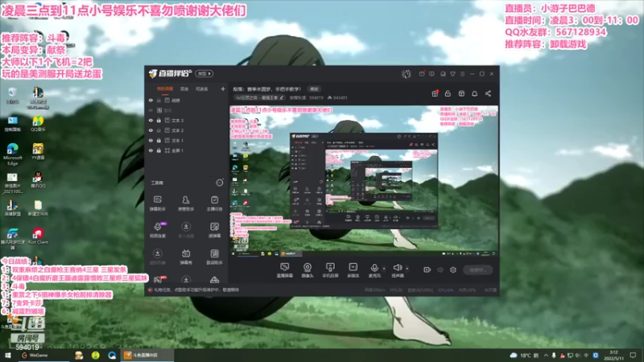The width and height of the screenshot is (644, 362).
Task: Select the 全屏 1 layer row
Action: pyautogui.click(x=186, y=150)
